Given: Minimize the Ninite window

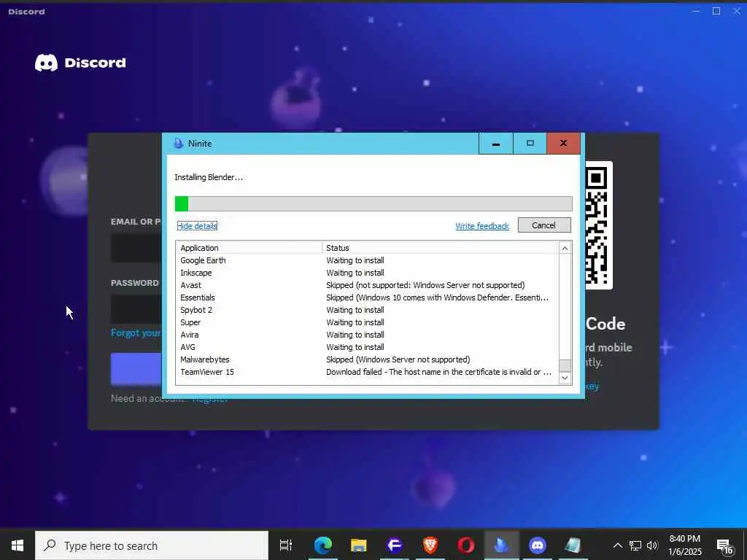Looking at the screenshot, I should pos(495,144).
